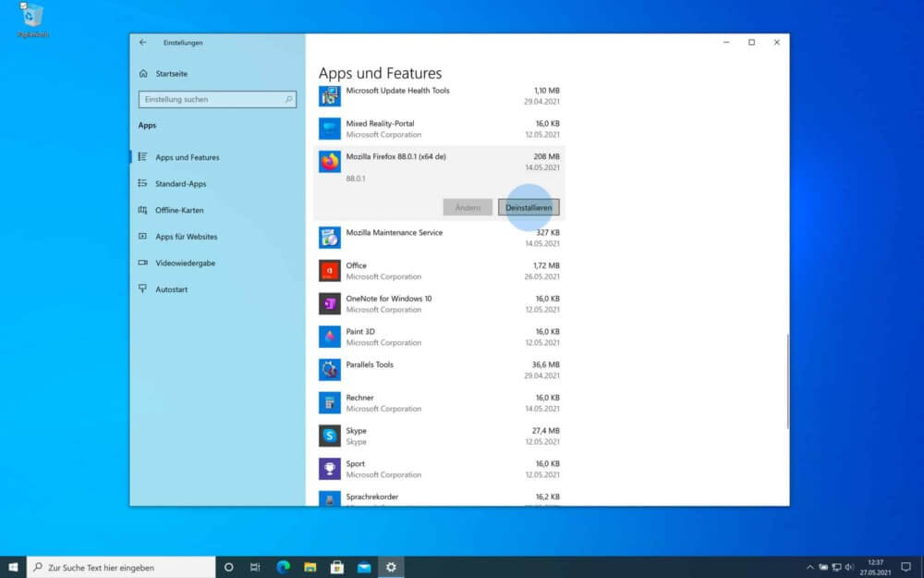Select the Mozilla Maintenance Service entry
This screenshot has width=924, height=578.
pos(439,238)
